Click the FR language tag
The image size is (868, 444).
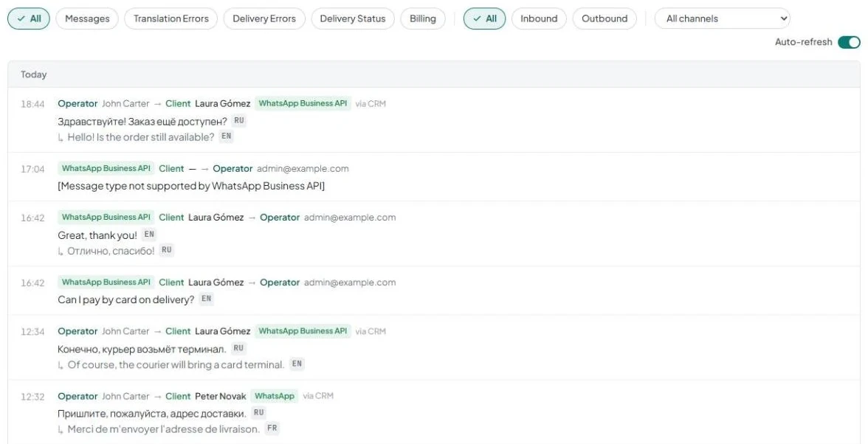click(272, 429)
